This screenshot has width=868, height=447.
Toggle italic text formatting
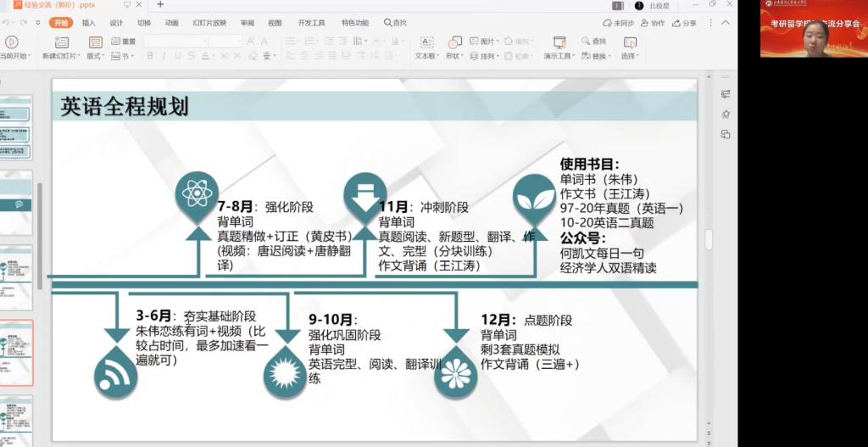point(164,57)
